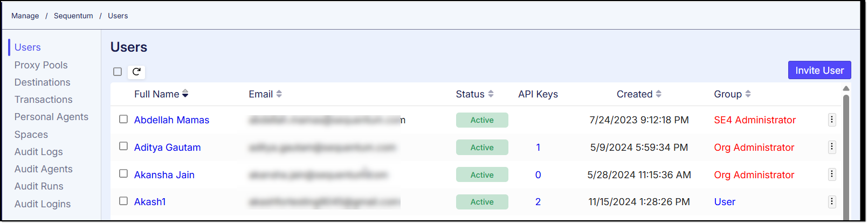Click the refresh users list icon
Image resolution: width=868 pixels, height=224 pixels.
[x=136, y=72]
